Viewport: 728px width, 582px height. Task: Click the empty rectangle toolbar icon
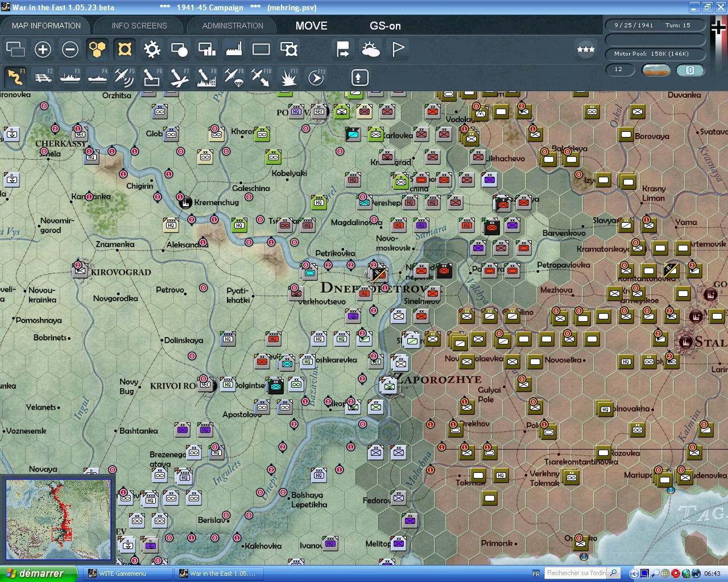(261, 49)
